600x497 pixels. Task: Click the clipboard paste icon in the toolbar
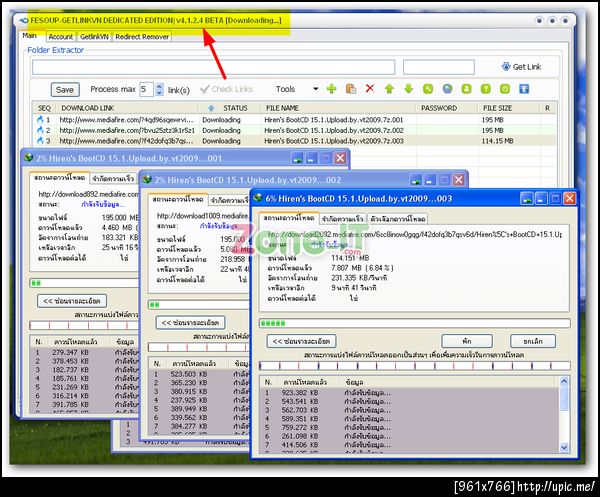coord(351,89)
